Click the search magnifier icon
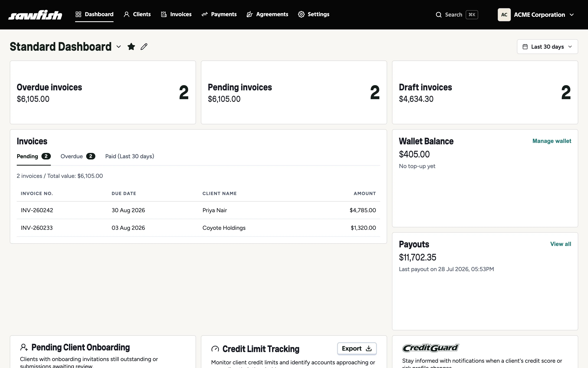Image resolution: width=588 pixels, height=368 pixels. [x=439, y=15]
